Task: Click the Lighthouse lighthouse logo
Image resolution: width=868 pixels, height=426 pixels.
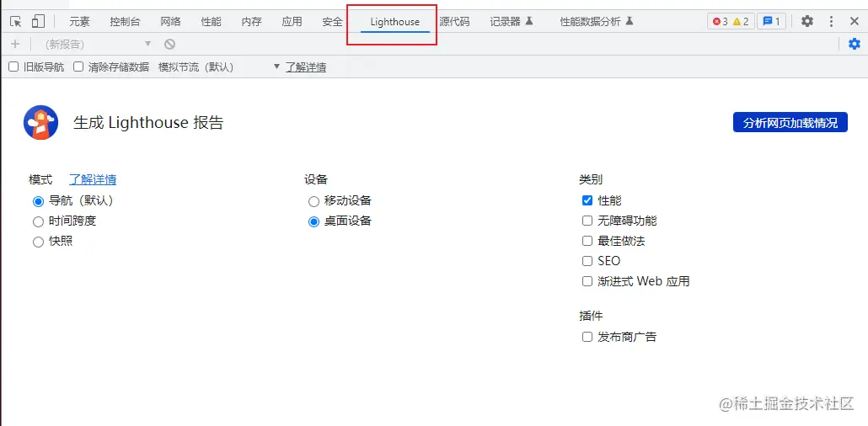Action: pos(41,122)
